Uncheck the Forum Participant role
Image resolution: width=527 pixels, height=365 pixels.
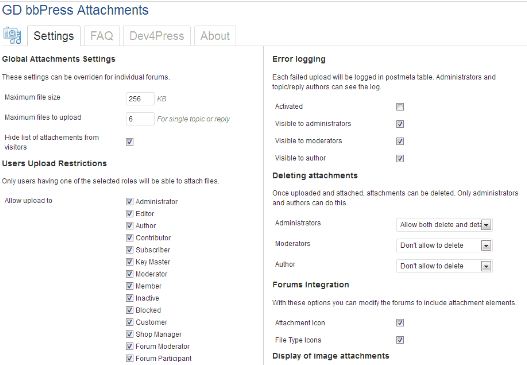coord(130,358)
